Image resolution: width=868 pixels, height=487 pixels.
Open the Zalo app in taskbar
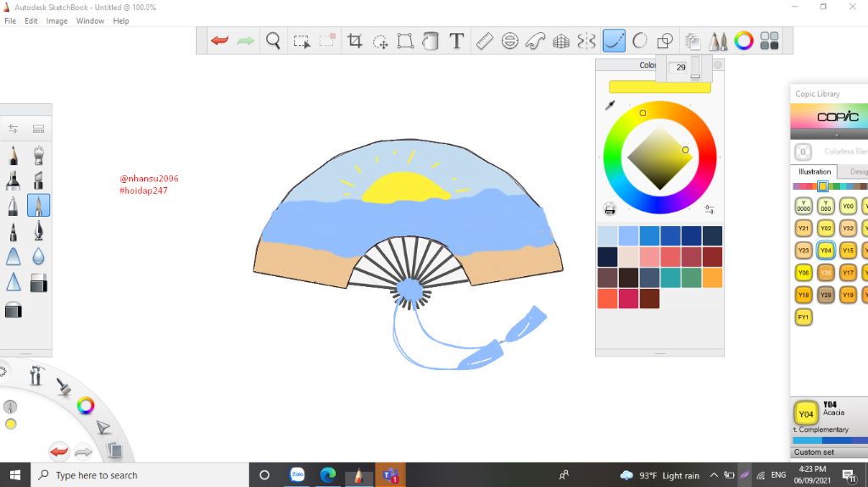coord(298,475)
